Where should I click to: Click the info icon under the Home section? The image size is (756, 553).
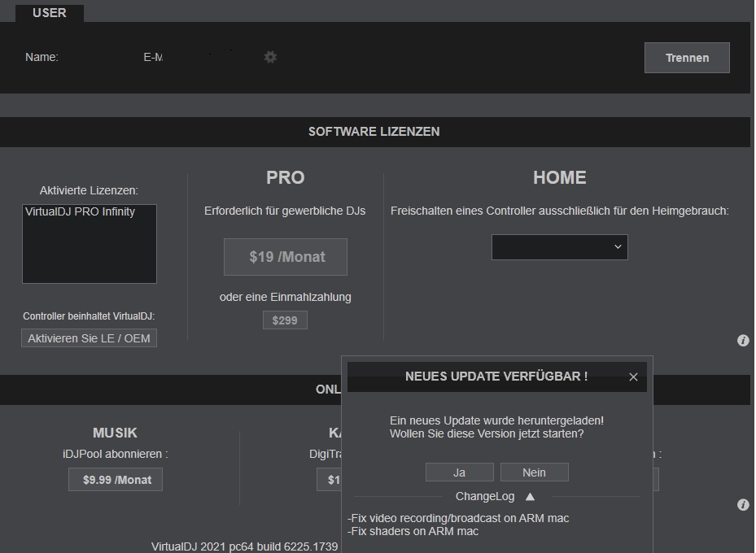743,341
